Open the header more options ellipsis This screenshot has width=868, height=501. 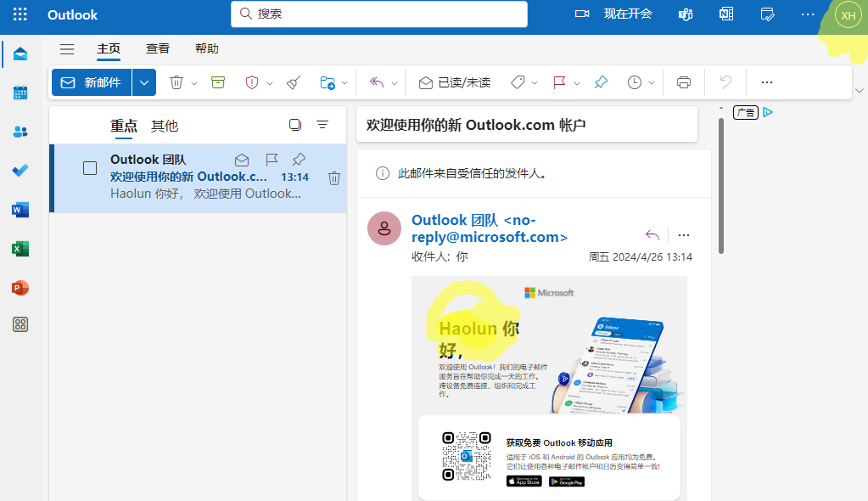[808, 14]
